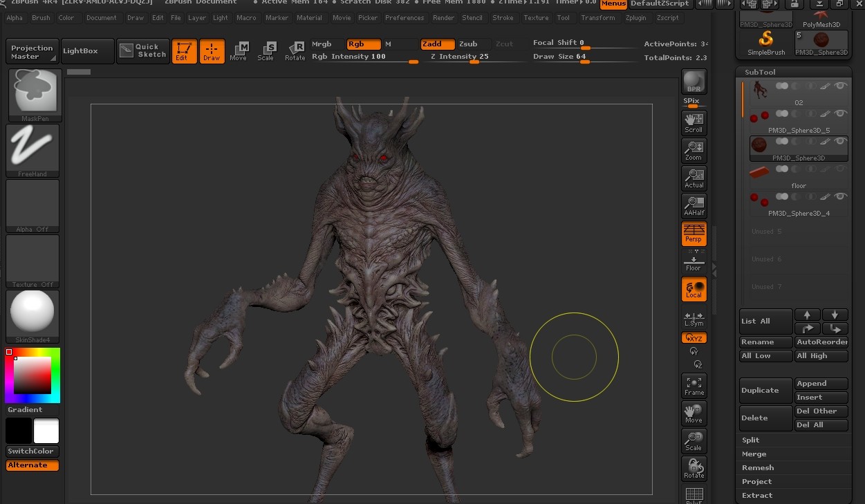Toggle the Xyz rotation mode
The image size is (865, 504).
click(694, 338)
